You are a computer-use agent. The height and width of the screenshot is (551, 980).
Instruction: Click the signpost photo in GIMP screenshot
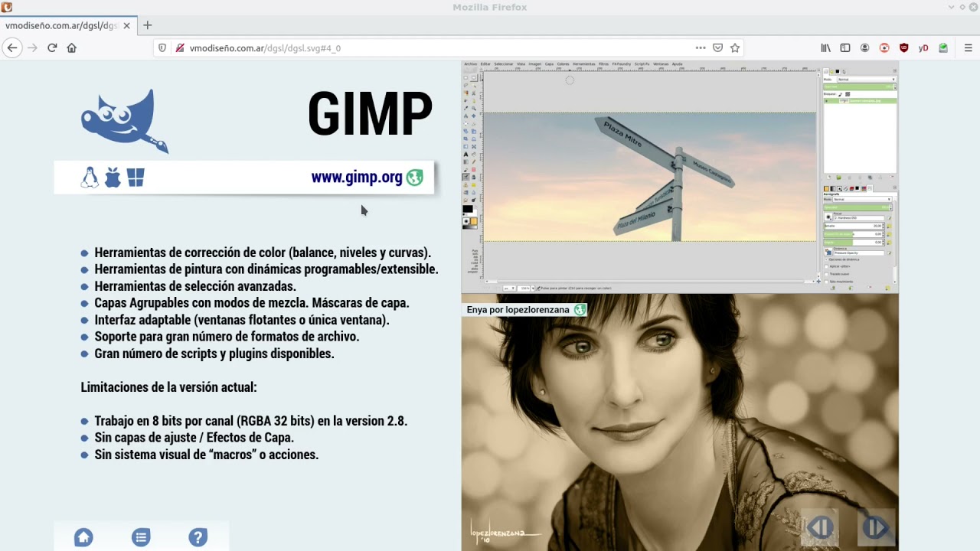(x=649, y=177)
